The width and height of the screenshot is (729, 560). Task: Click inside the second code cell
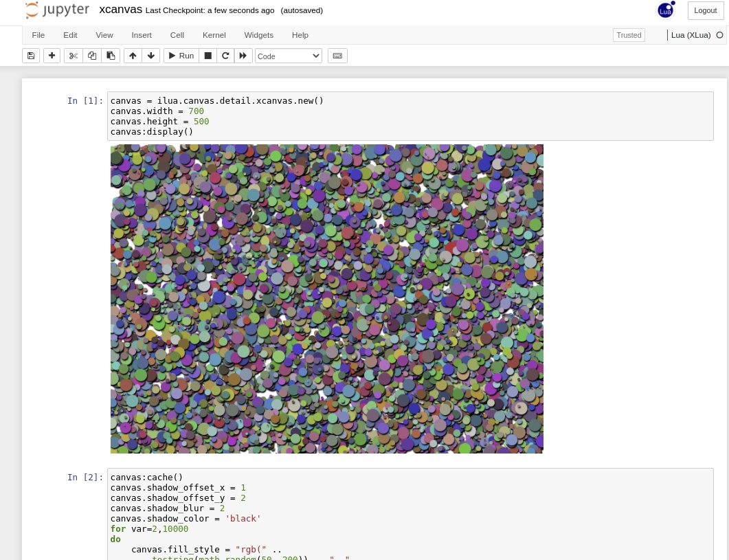[410, 514]
